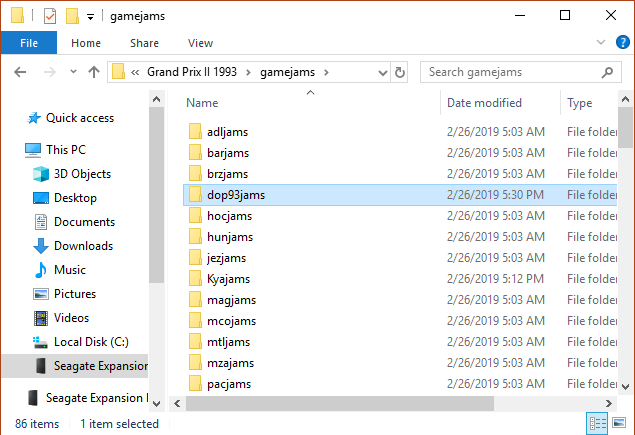Refresh the gamejams folder view
Screen dimensions: 635x435
click(400, 72)
